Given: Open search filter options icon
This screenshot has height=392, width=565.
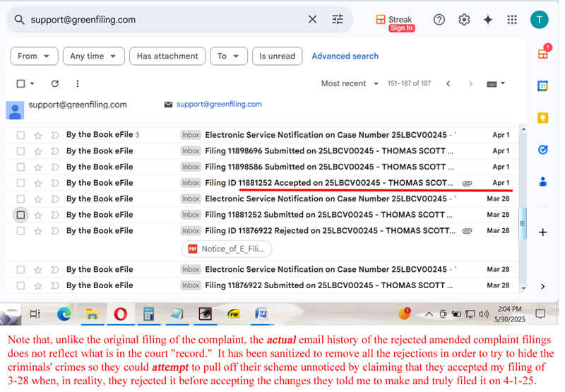Looking at the screenshot, I should (338, 20).
